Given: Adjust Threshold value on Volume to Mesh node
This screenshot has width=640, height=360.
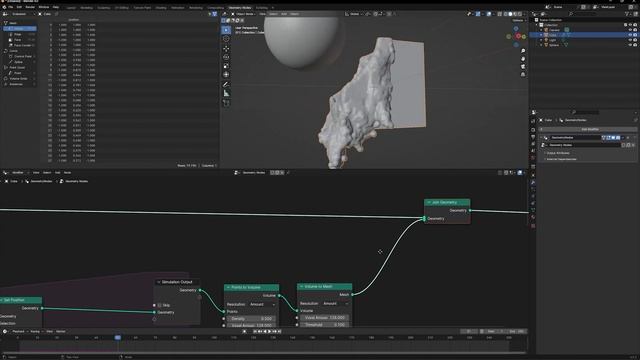Looking at the screenshot, I should coord(325,324).
